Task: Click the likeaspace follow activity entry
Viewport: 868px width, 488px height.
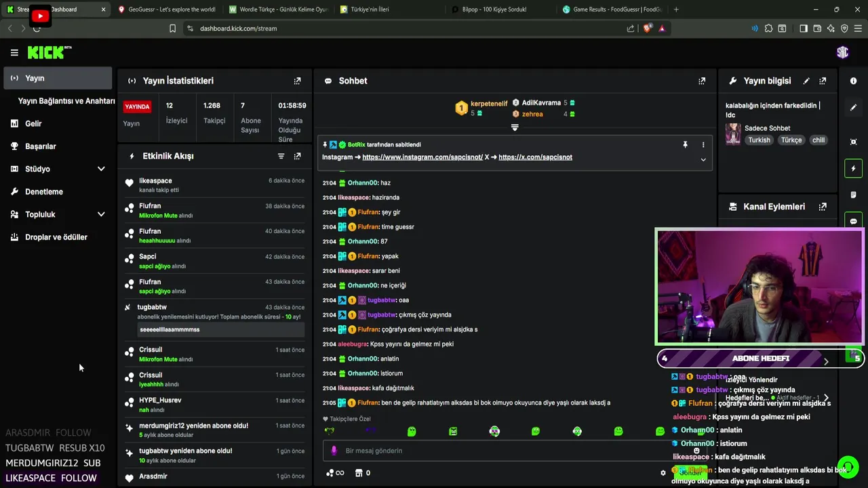Action: click(215, 185)
